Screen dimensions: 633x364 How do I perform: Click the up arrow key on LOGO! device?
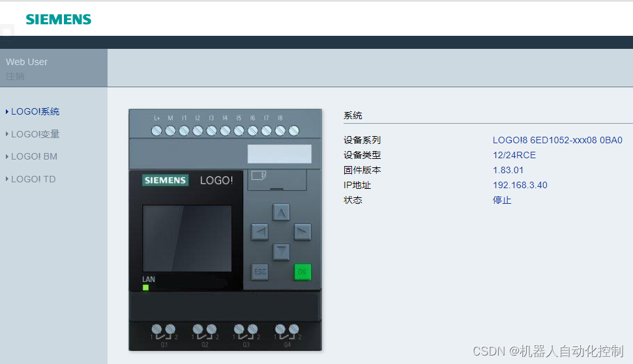(x=281, y=212)
